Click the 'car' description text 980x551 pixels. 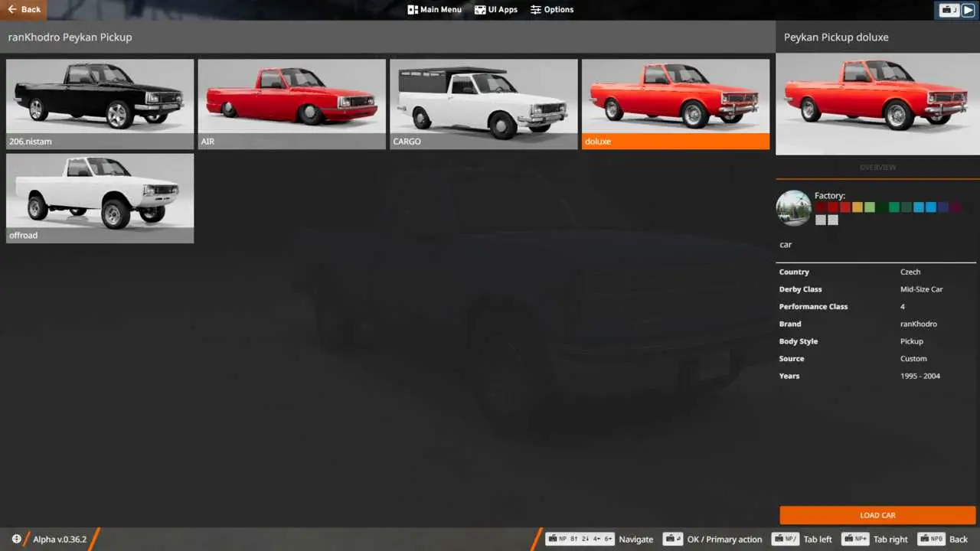pos(786,245)
